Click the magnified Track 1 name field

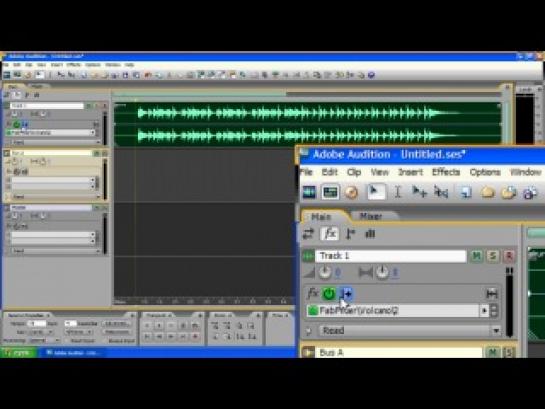point(390,256)
